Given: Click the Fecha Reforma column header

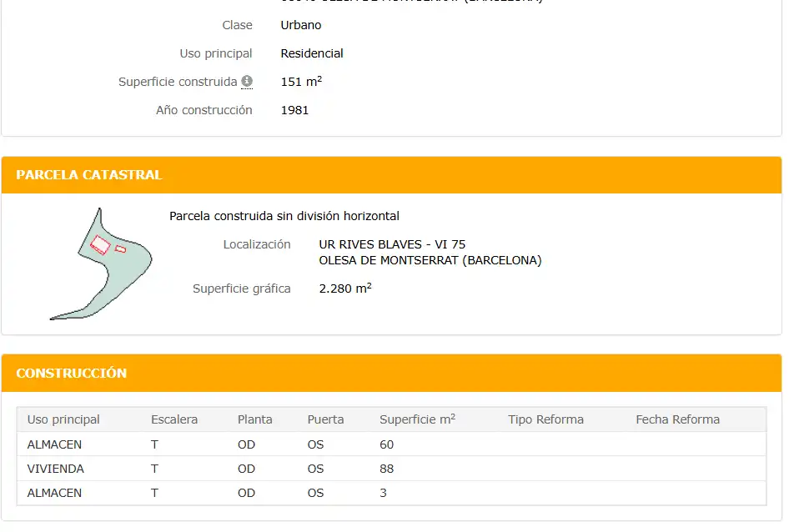Looking at the screenshot, I should click(677, 419).
